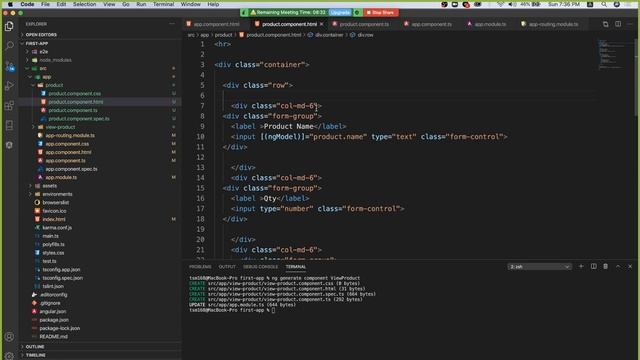Click the open changes icon in editor toolbar
The image size is (640, 360).
tap(606, 24)
